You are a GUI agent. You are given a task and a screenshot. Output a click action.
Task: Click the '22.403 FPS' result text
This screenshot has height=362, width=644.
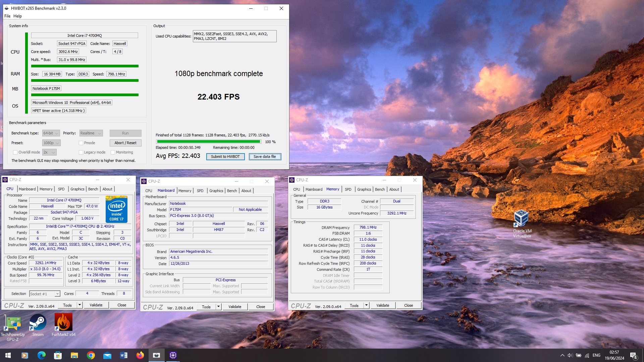point(219,97)
